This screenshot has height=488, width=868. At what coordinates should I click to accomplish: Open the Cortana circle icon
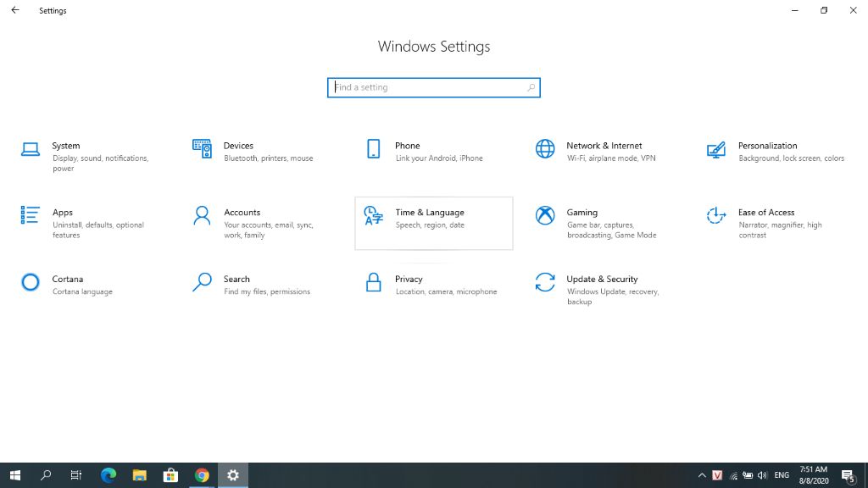31,282
